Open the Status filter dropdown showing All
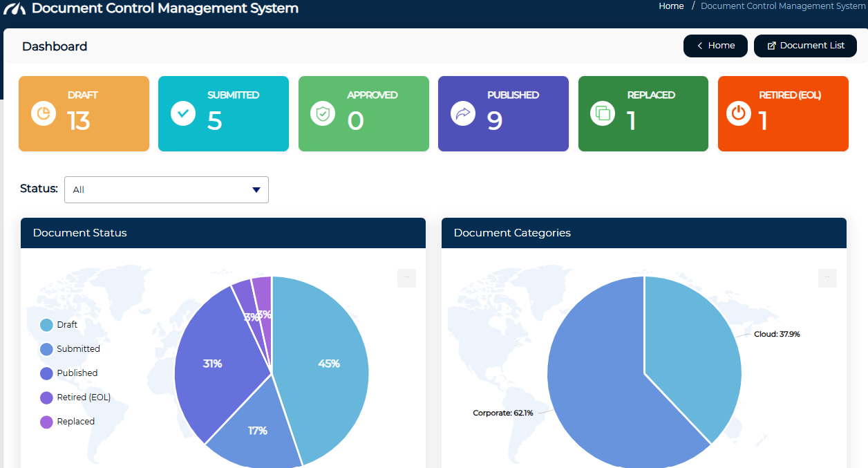This screenshot has width=868, height=468. [x=167, y=189]
